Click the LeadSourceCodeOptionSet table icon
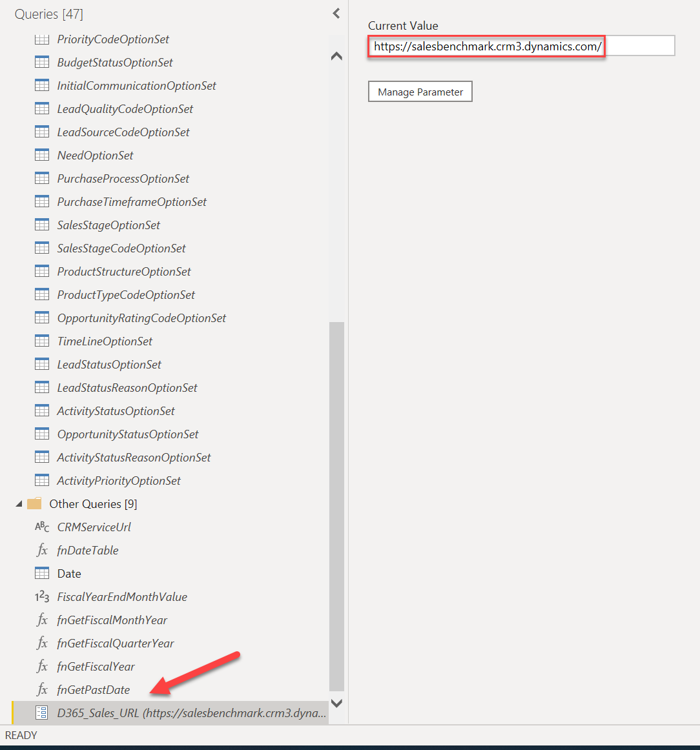 (41, 132)
